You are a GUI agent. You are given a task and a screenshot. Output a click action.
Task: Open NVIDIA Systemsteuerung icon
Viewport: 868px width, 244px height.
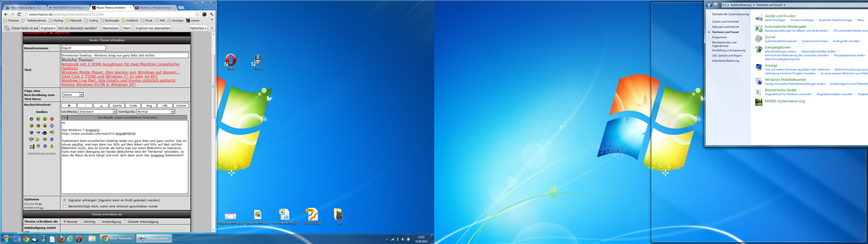pos(759,101)
